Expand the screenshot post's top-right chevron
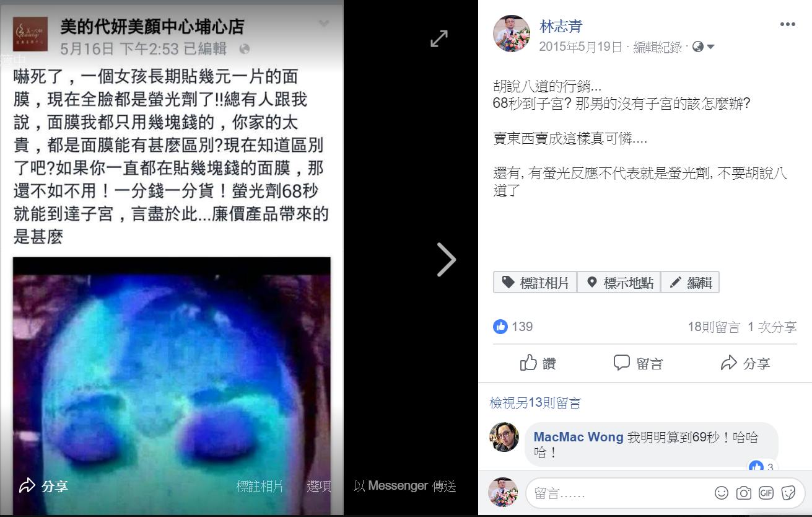Screen dimensions: 812x517 coord(324,24)
